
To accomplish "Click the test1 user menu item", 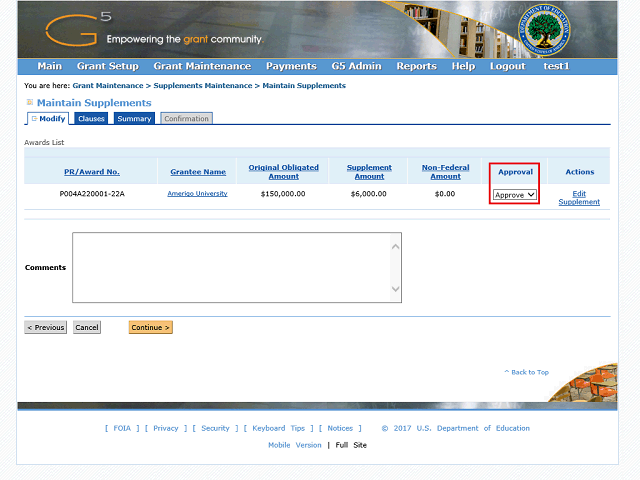I will 556,66.
